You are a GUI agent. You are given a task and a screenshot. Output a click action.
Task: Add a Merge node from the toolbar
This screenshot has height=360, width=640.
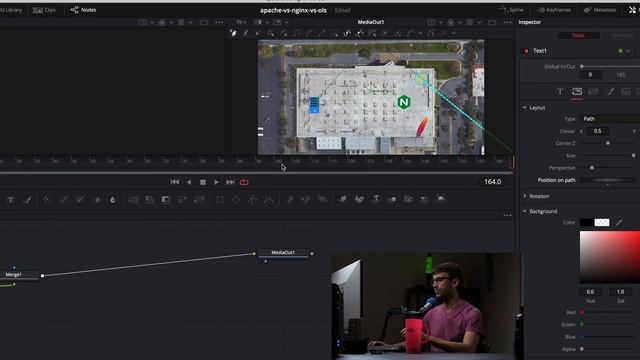(x=133, y=200)
